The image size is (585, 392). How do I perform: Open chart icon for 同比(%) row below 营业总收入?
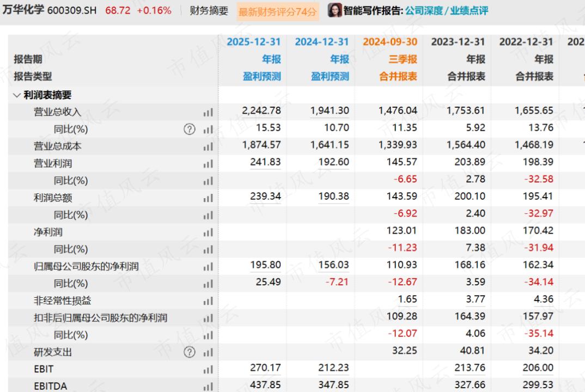click(208, 130)
